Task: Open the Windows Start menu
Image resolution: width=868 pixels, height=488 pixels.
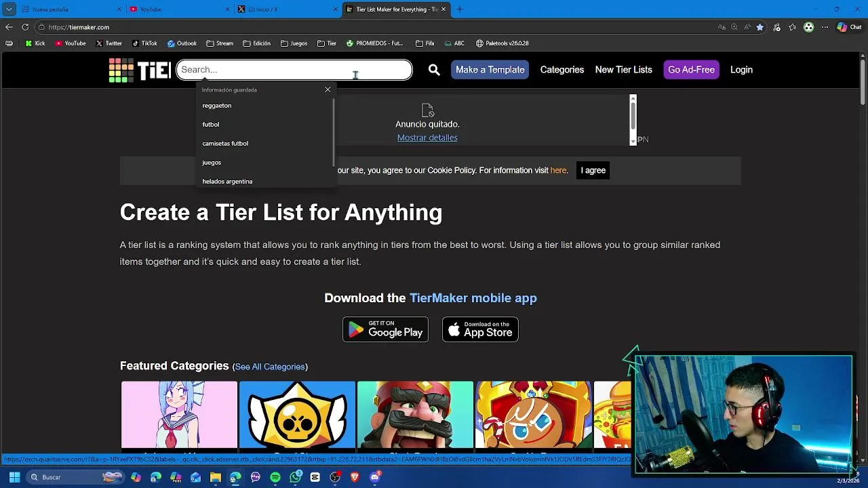Action: point(14,477)
